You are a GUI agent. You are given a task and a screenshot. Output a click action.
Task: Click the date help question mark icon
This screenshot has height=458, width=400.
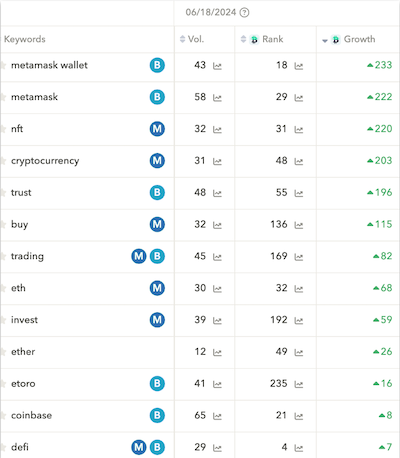pos(245,13)
